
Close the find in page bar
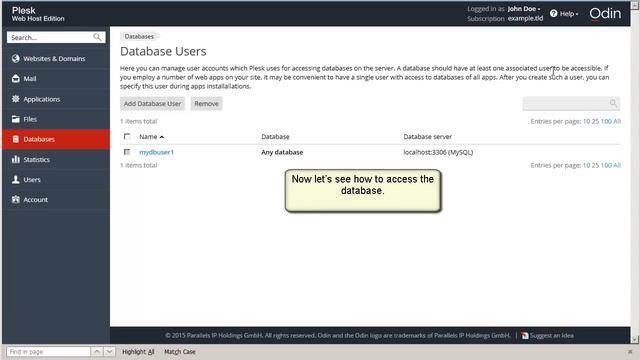(630, 351)
